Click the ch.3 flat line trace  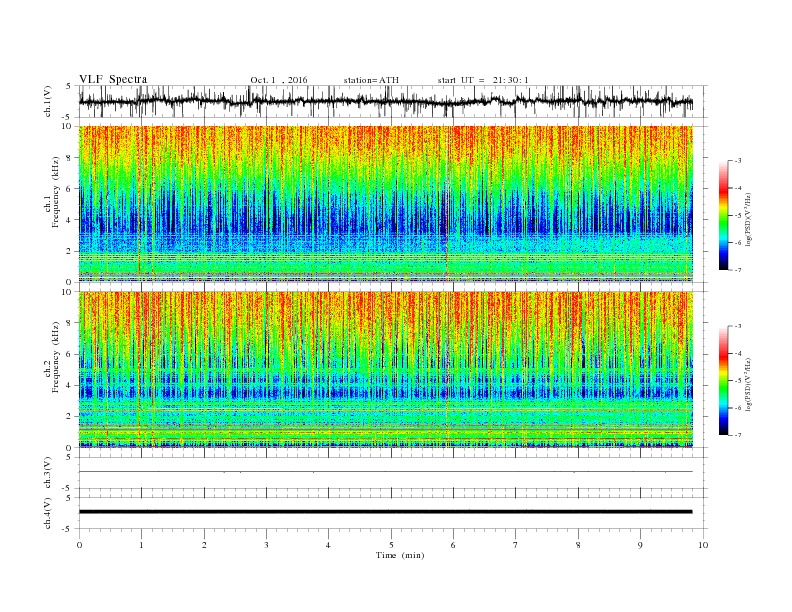(386, 472)
